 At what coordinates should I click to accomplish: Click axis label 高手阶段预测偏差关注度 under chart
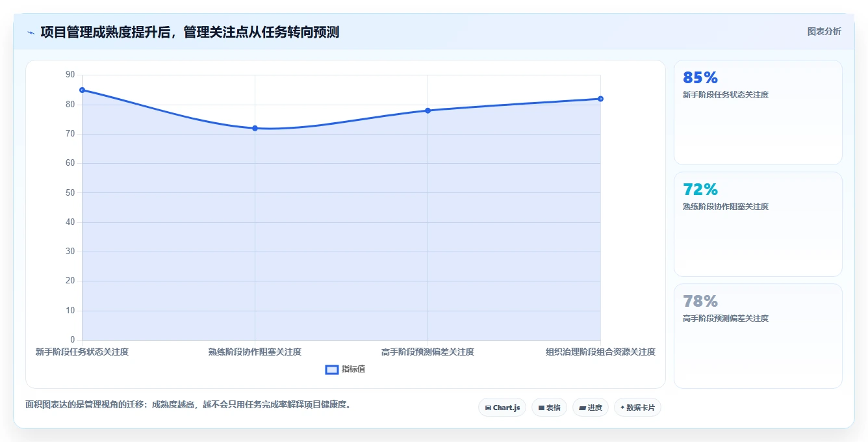(428, 352)
